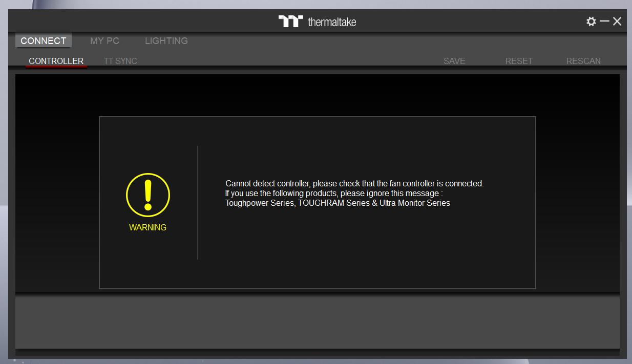Click RESCAN to detect controllers
Screen dimensions: 632x364
pos(583,61)
